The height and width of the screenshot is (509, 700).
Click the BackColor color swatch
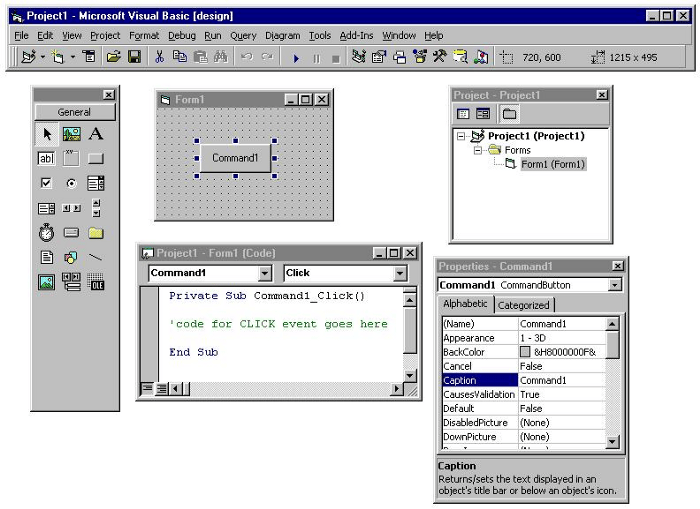[525, 352]
